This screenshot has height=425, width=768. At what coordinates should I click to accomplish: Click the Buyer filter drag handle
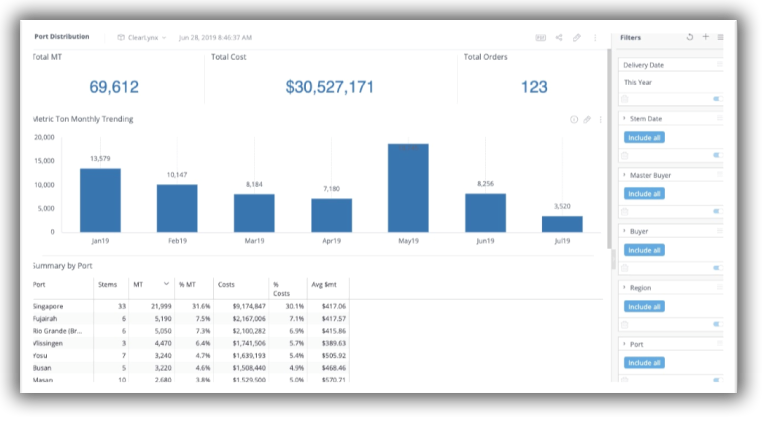[x=720, y=231]
